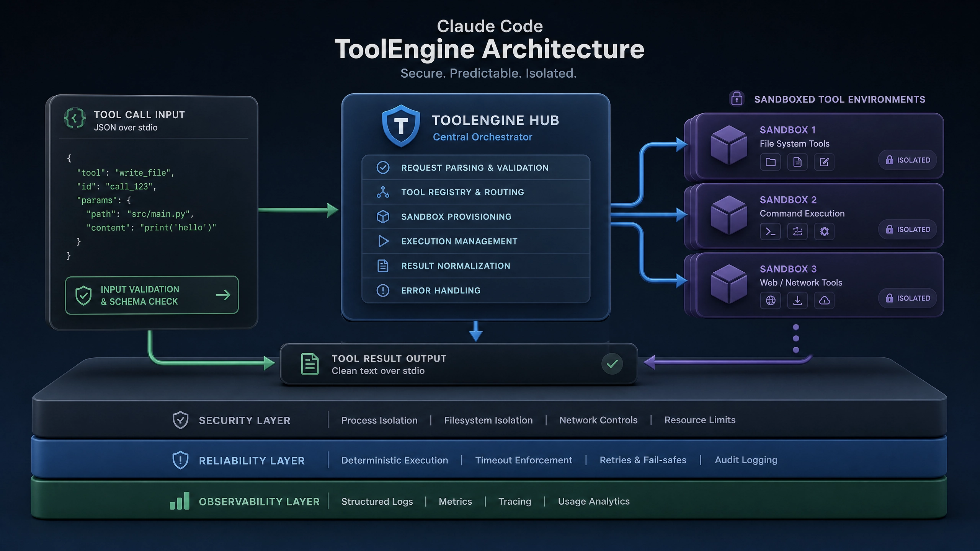Click the "Metrics" text
This screenshot has width=980, height=551.
pos(455,501)
